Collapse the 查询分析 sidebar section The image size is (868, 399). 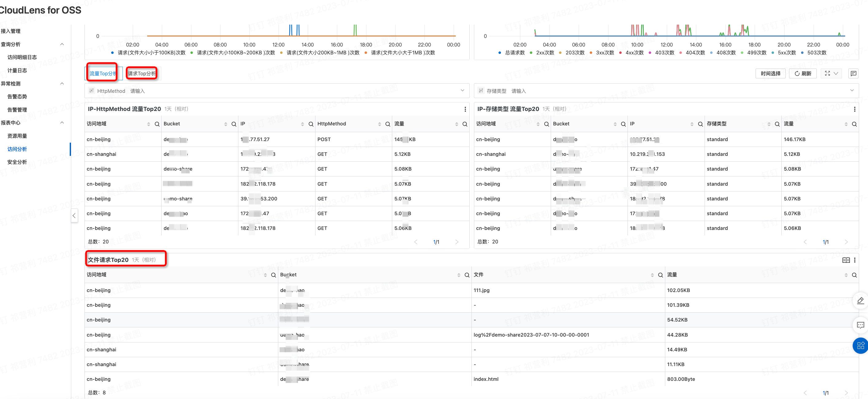(x=62, y=44)
